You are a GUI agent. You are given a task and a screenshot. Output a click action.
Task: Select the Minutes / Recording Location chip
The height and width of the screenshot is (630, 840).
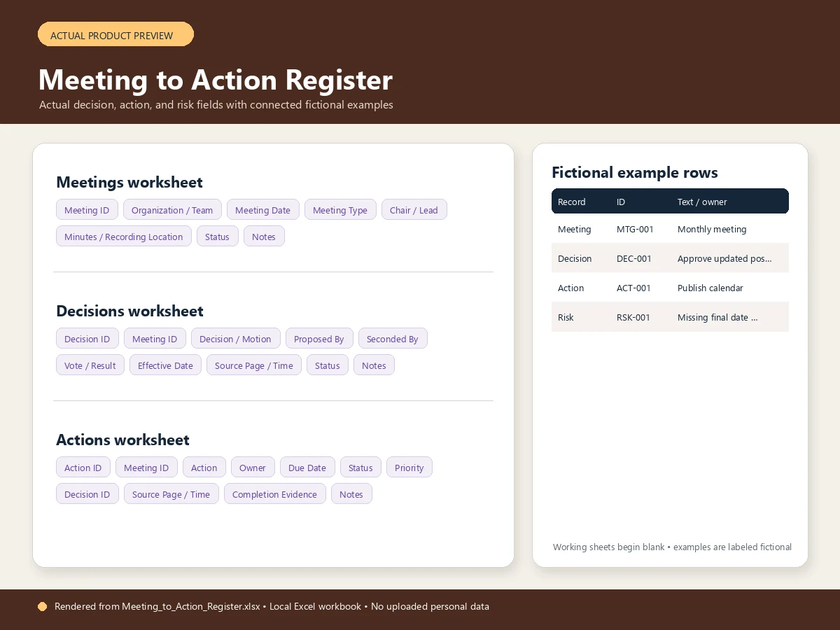(x=123, y=237)
